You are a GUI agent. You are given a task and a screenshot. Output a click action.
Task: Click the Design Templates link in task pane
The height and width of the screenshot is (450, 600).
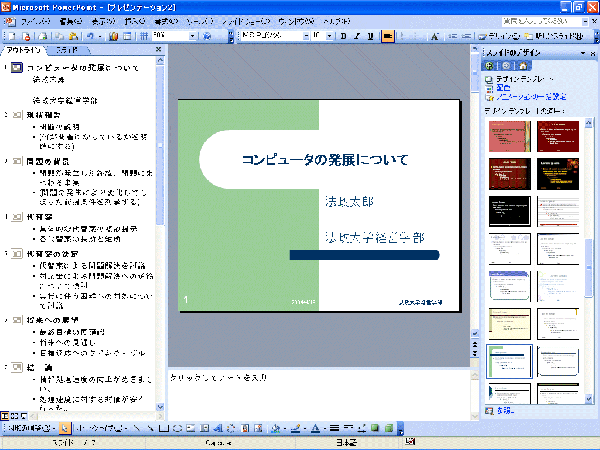525,79
